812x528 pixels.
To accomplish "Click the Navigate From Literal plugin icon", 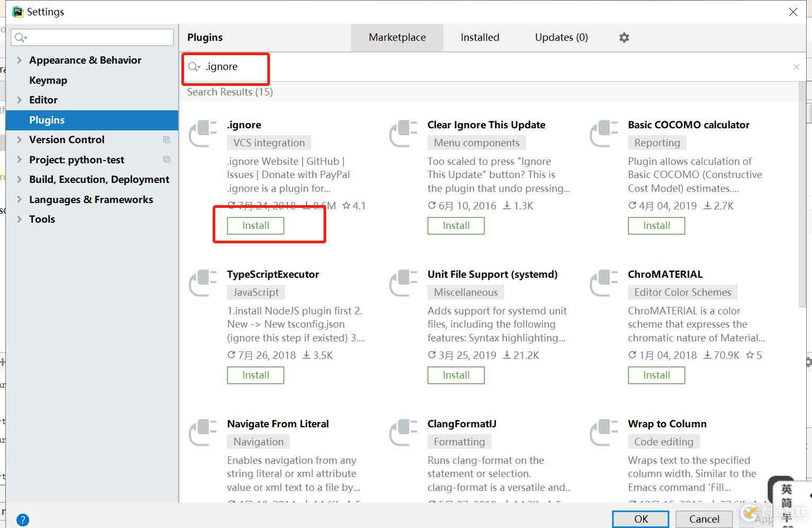I will click(x=203, y=433).
